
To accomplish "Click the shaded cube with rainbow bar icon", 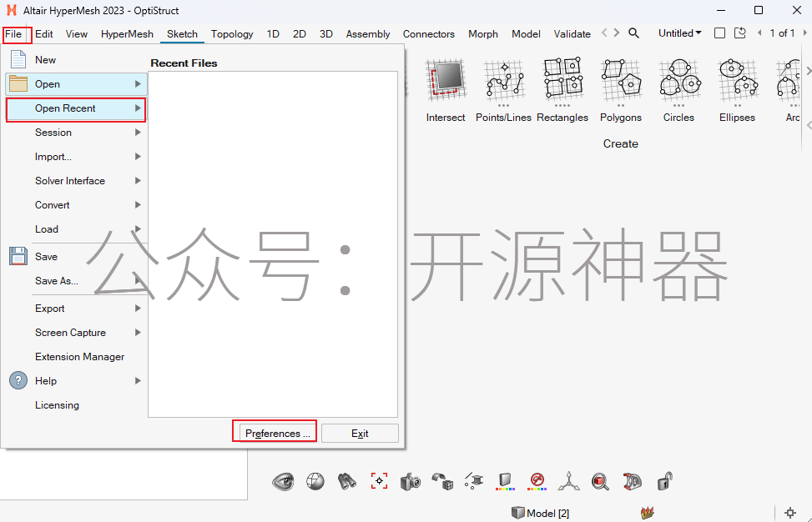I will click(506, 482).
